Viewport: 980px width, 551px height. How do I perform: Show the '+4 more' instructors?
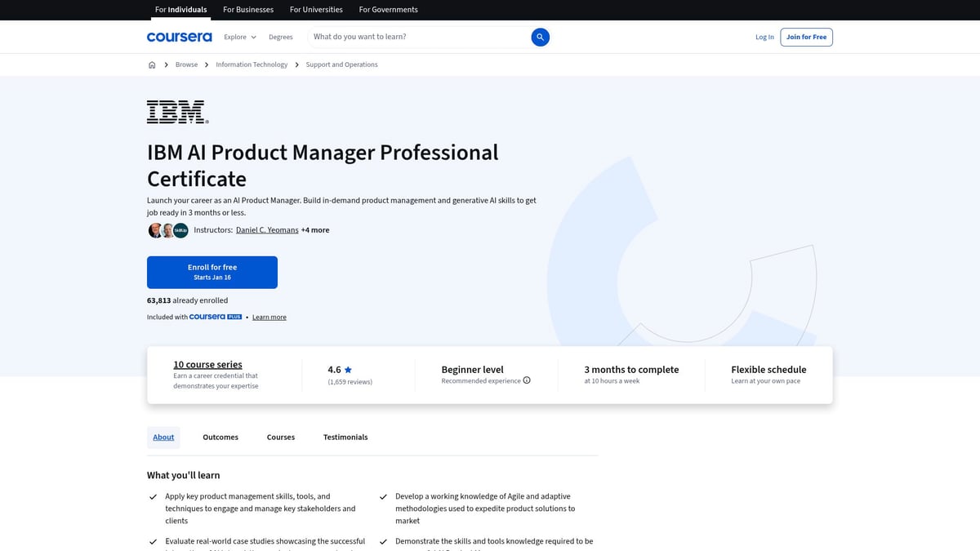(x=315, y=230)
